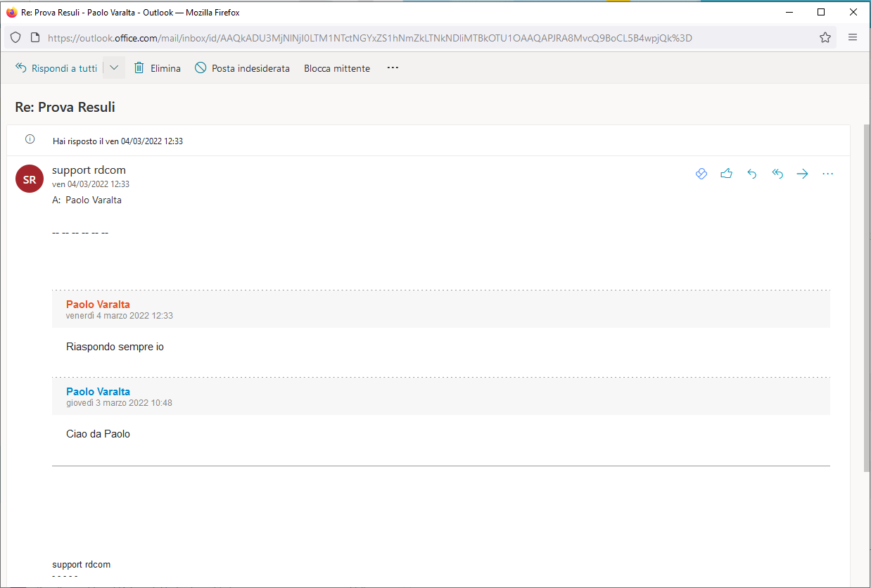Open the Firefox hamburger application menu
The height and width of the screenshot is (588, 871).
[x=852, y=38]
